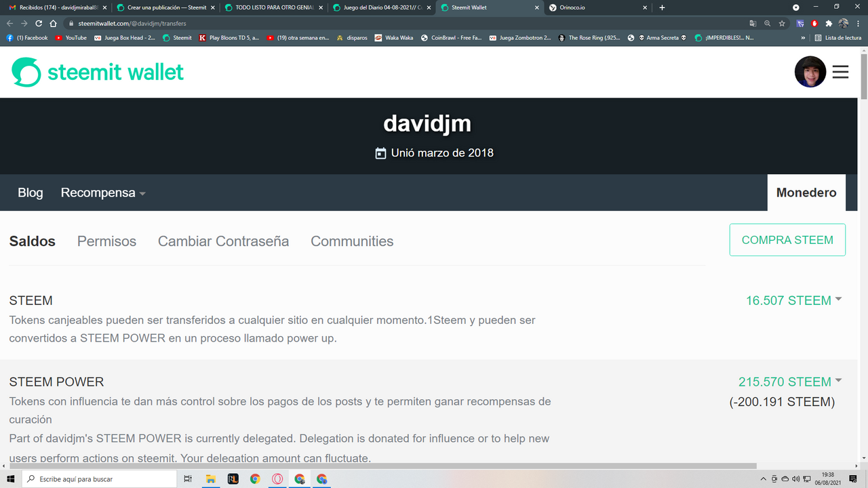Screen dimensions: 868x488
Task: Switch to TODO LISTO PARA OTRO tab
Action: coord(273,7)
